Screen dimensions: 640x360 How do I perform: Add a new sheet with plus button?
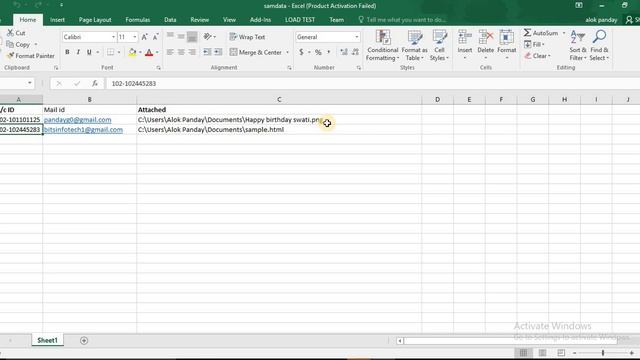84,340
